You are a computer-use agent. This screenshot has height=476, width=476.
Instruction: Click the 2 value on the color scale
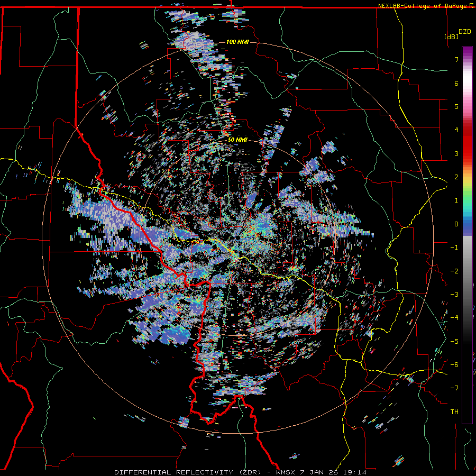[x=456, y=177]
